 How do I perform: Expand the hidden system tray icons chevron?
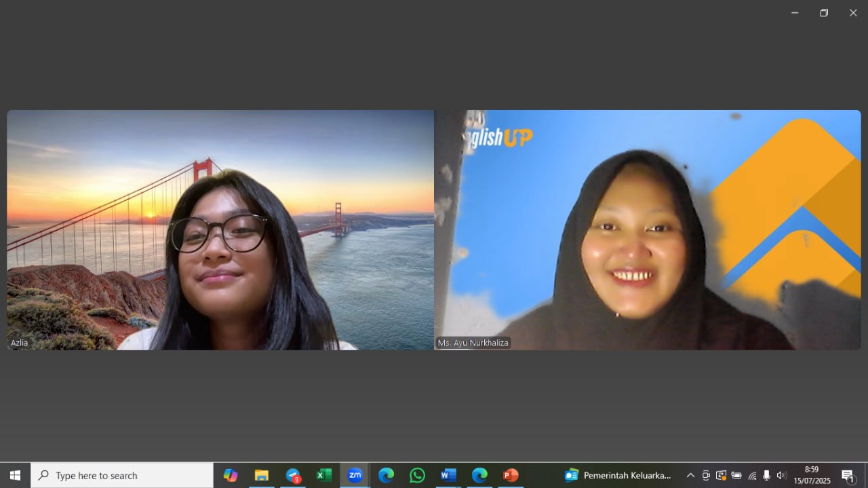click(690, 475)
